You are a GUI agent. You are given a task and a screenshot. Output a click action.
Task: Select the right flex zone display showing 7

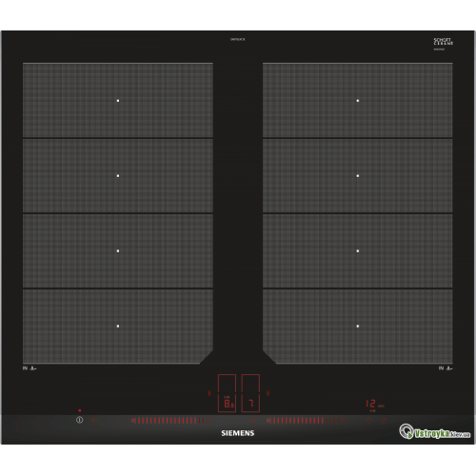(250, 403)
